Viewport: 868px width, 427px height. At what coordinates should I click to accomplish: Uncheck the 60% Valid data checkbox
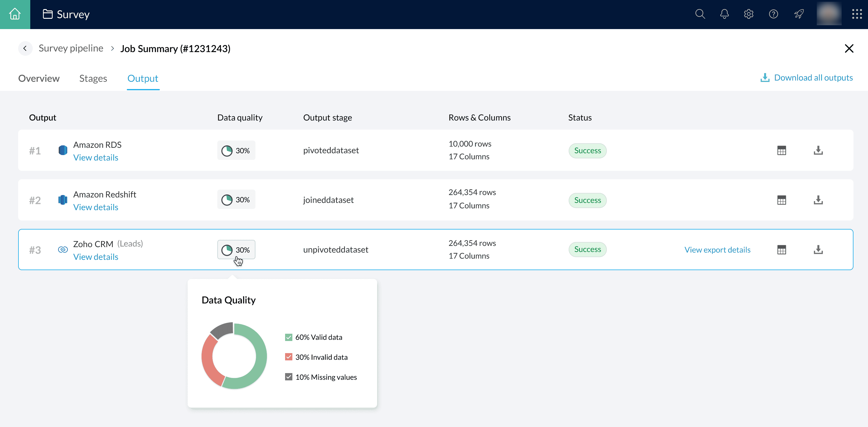(x=288, y=337)
